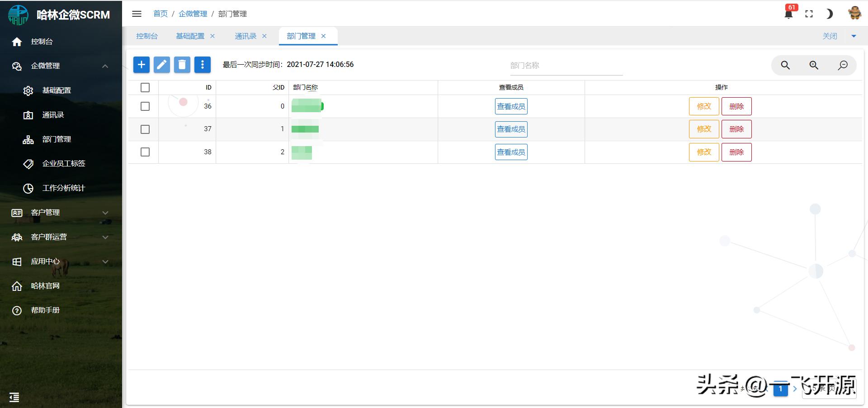Viewport: 868px width, 408px height.
Task: Toggle the hamburger sidebar menu icon
Action: point(137,14)
